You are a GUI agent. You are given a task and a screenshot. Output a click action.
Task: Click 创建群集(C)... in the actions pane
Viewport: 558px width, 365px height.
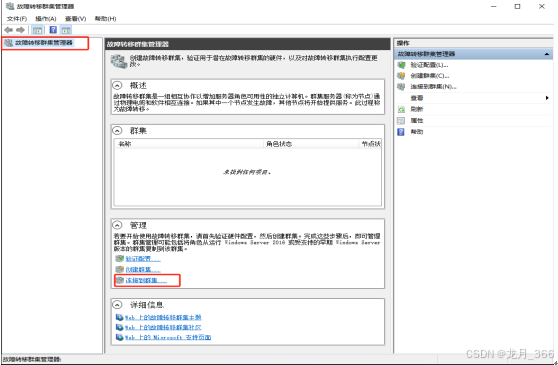(430, 76)
